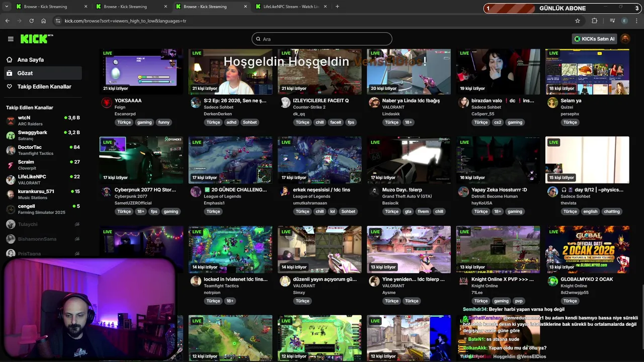The width and height of the screenshot is (644, 362).
Task: Click the 'faceit' tag under dk_qq stream
Action: (x=335, y=122)
